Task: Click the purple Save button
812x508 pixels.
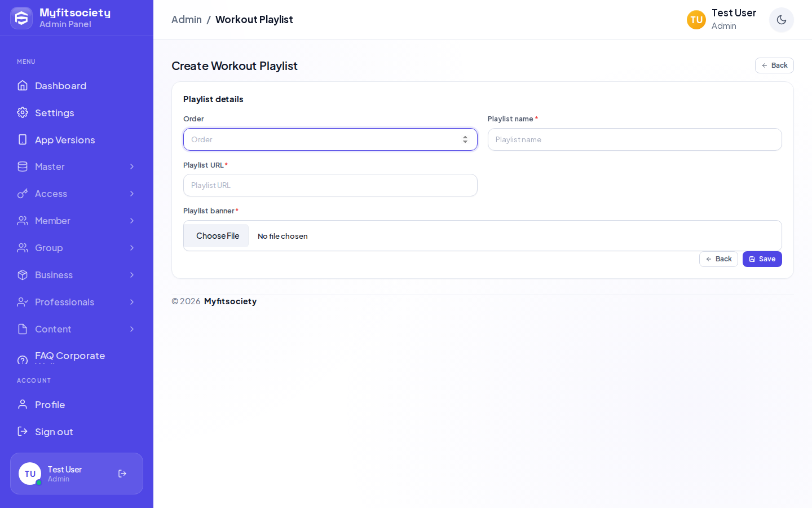Action: coord(762,259)
